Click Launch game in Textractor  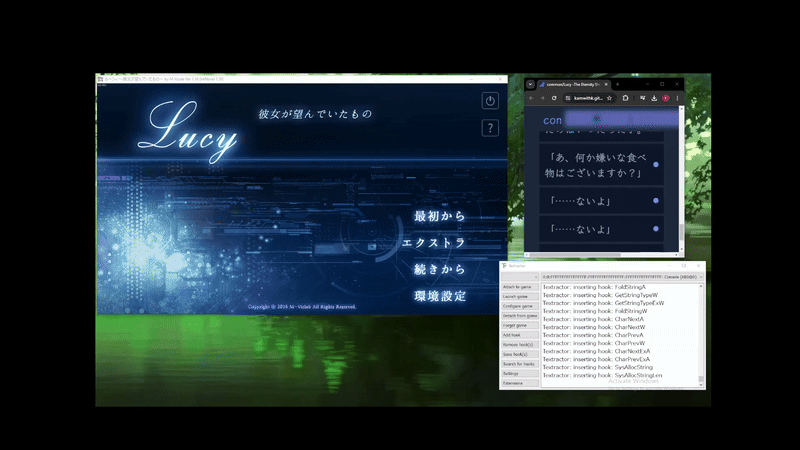coord(519,296)
